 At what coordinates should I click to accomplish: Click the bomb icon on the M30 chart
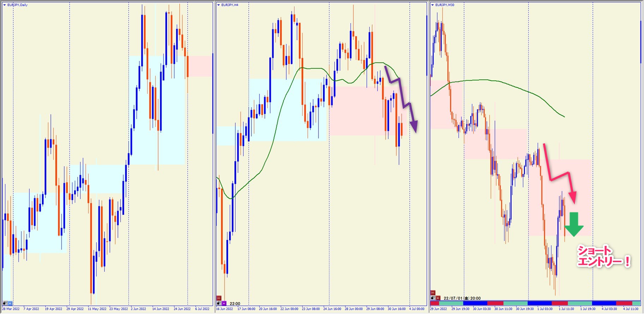coord(433,298)
